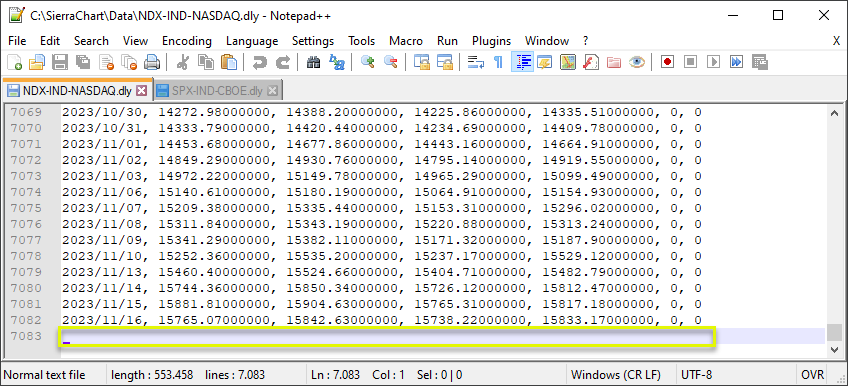
Task: Open the Plugins menu
Action: (x=491, y=41)
